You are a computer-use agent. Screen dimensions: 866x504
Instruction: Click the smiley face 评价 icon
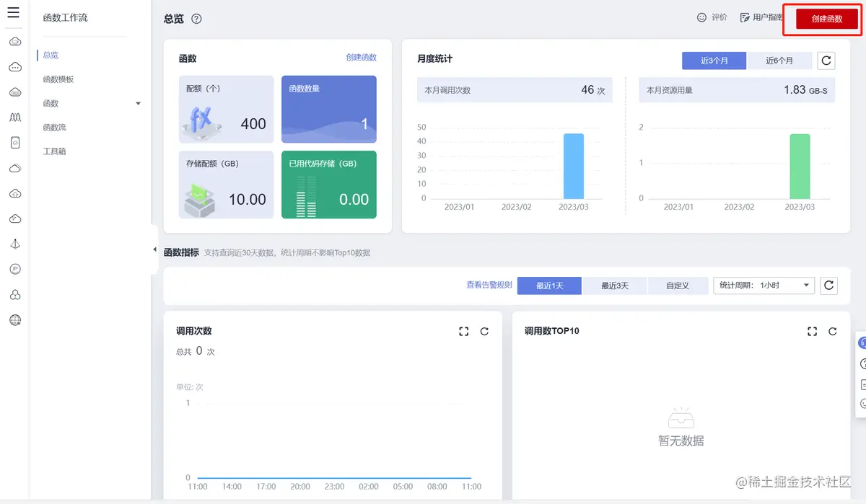[x=701, y=17]
